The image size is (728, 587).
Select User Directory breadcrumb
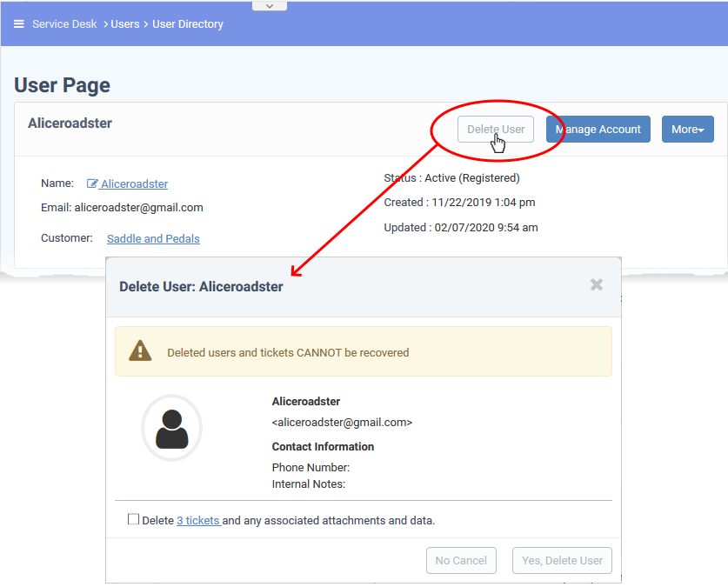tap(188, 24)
